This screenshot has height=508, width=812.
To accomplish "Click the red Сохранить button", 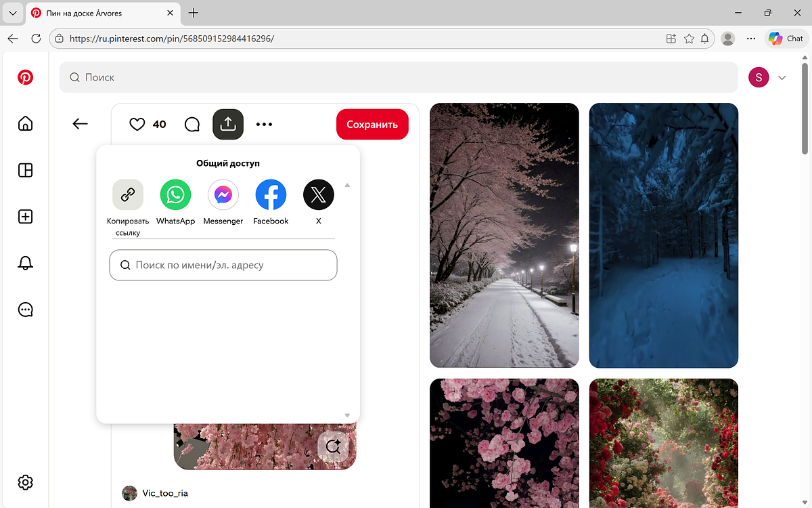I will click(372, 125).
